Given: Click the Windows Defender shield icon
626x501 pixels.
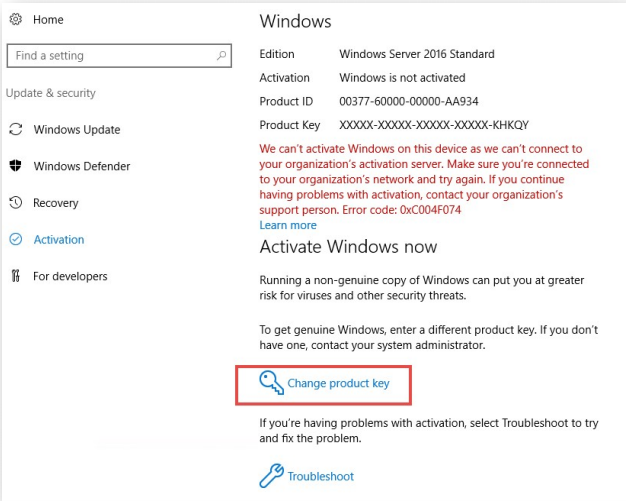Looking at the screenshot, I should coord(16,166).
